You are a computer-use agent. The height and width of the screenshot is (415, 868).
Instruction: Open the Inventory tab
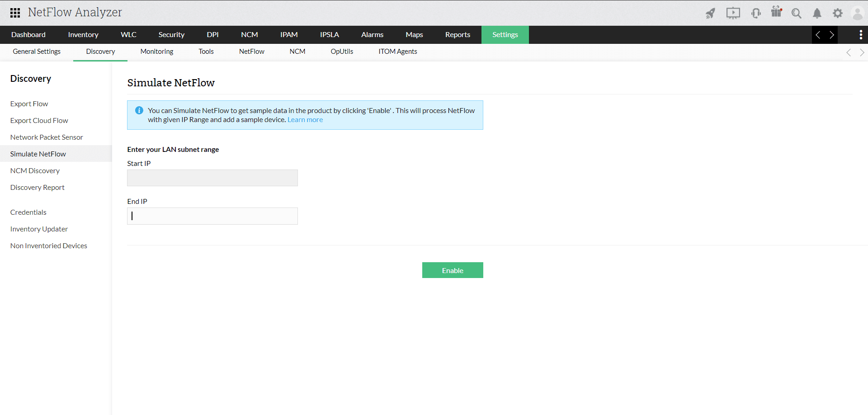coord(83,35)
